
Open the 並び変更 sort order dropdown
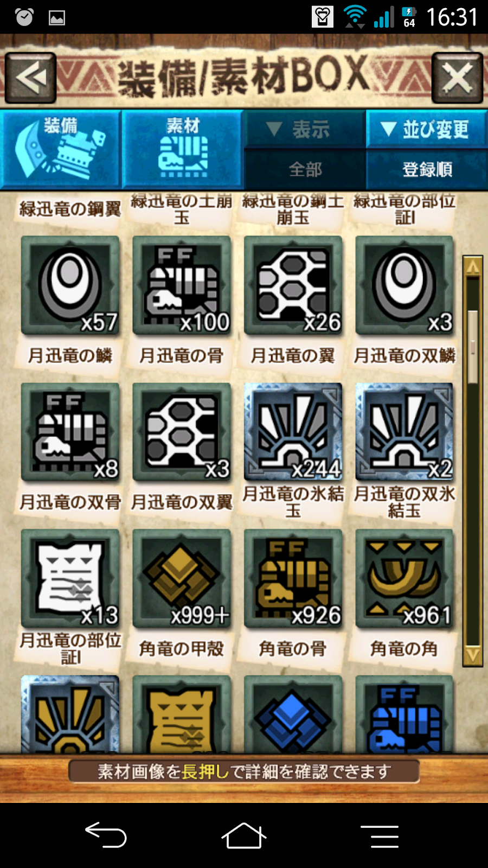[x=427, y=129]
